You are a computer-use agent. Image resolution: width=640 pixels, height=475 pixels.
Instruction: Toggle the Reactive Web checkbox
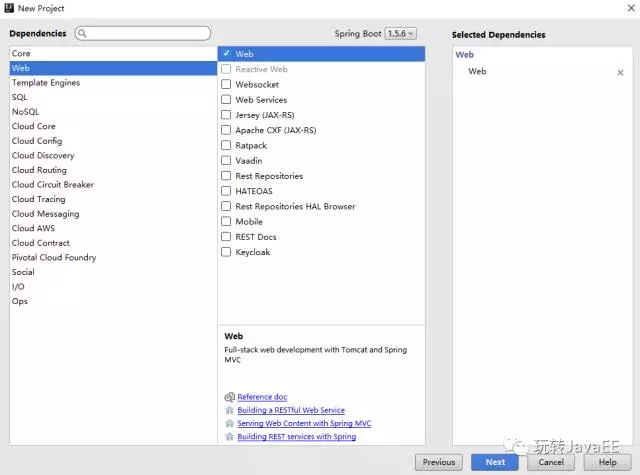tap(226, 69)
